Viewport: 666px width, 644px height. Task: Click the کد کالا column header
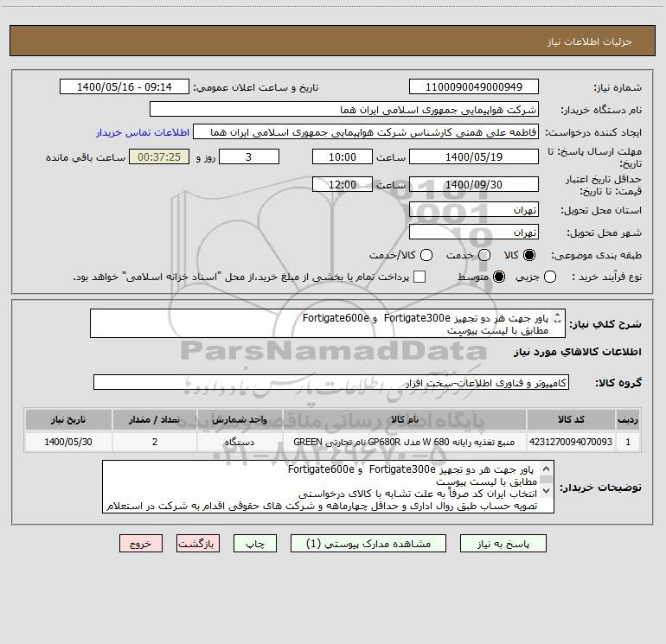click(x=571, y=420)
